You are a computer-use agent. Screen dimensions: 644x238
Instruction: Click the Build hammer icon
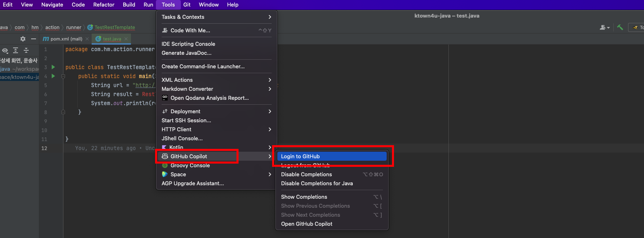point(620,27)
